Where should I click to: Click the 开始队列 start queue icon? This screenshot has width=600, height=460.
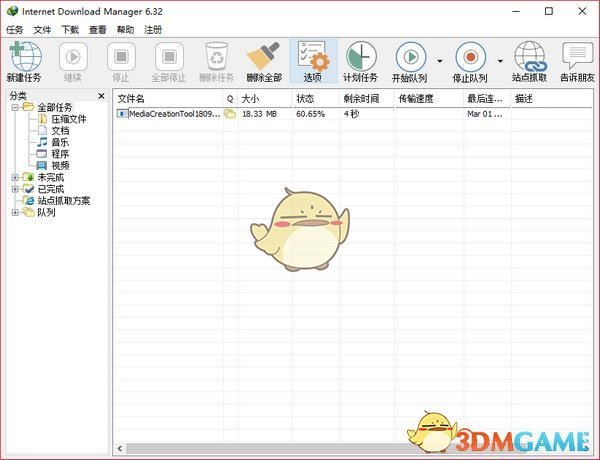point(411,57)
